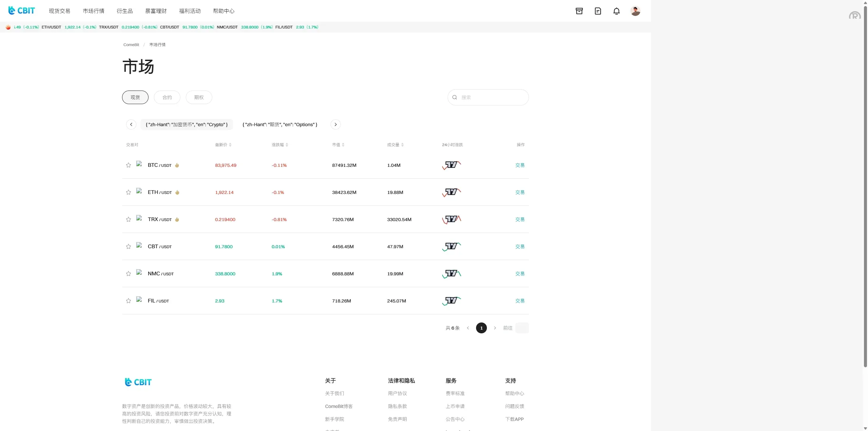Open the 衍生品 menu in the navigation

coord(124,11)
